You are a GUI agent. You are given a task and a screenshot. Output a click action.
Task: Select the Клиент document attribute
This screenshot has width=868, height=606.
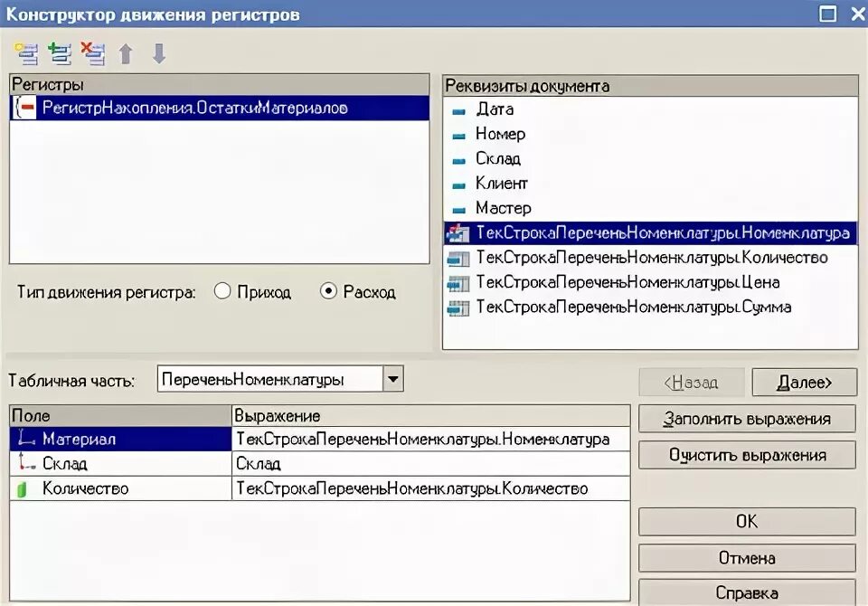click(650, 184)
